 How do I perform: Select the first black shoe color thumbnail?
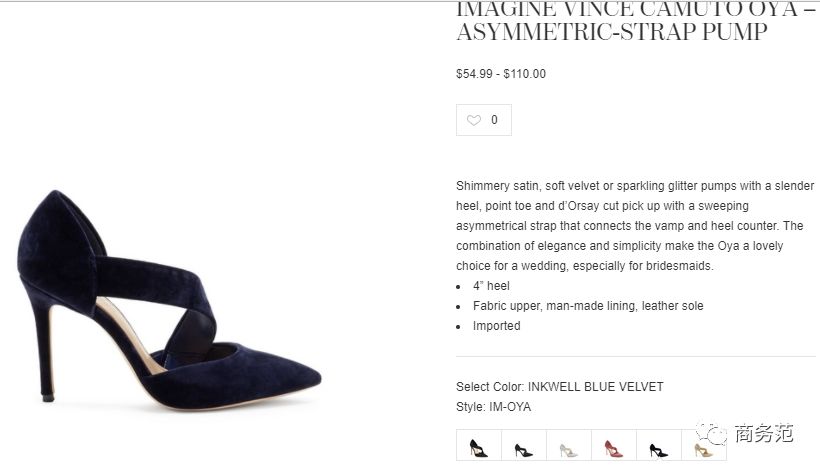tap(479, 445)
